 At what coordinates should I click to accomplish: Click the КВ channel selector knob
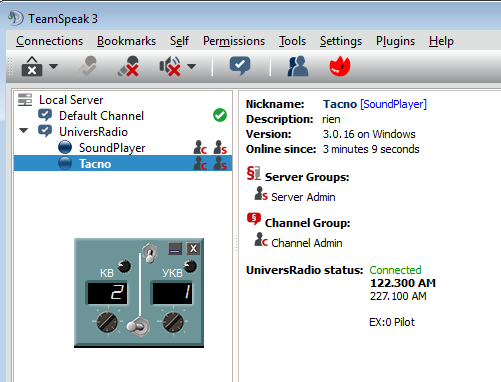pos(107,322)
